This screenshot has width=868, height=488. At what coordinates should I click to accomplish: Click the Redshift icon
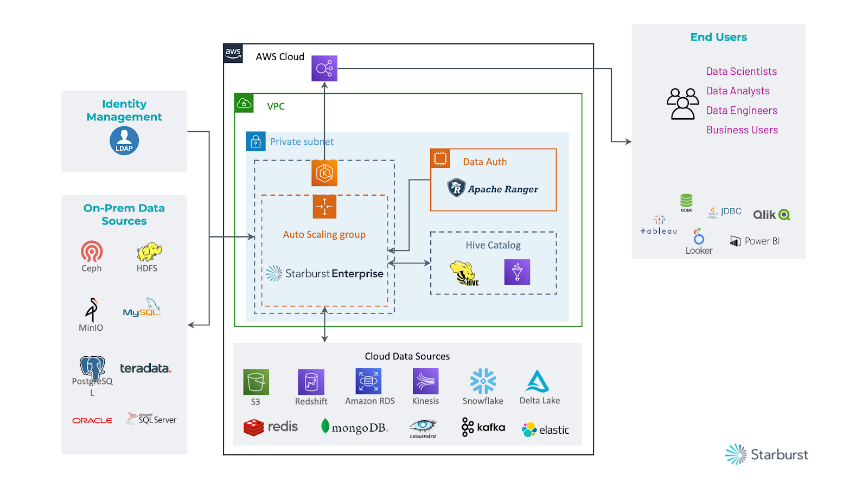[x=311, y=382]
